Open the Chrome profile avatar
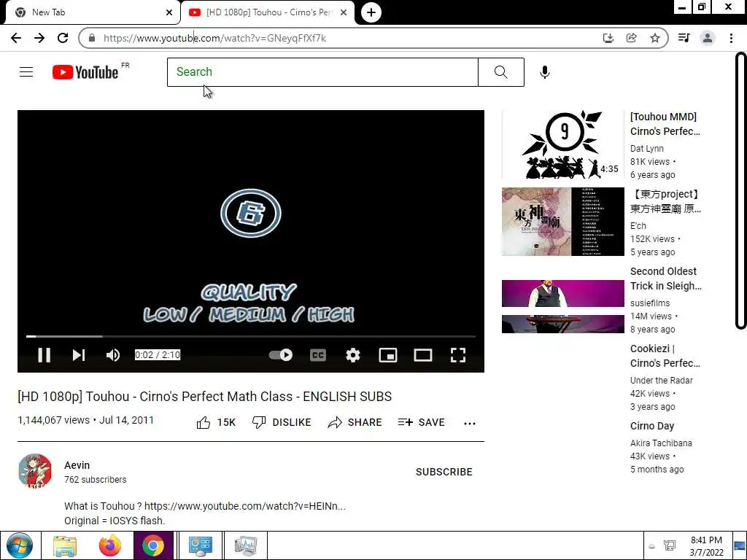Viewport: 747px width, 560px height. pos(707,38)
